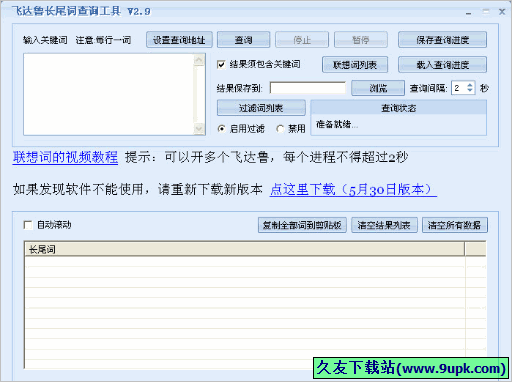The width and height of the screenshot is (512, 382).
Task: Open the 过滤词列表 filter list
Action: pyautogui.click(x=261, y=108)
